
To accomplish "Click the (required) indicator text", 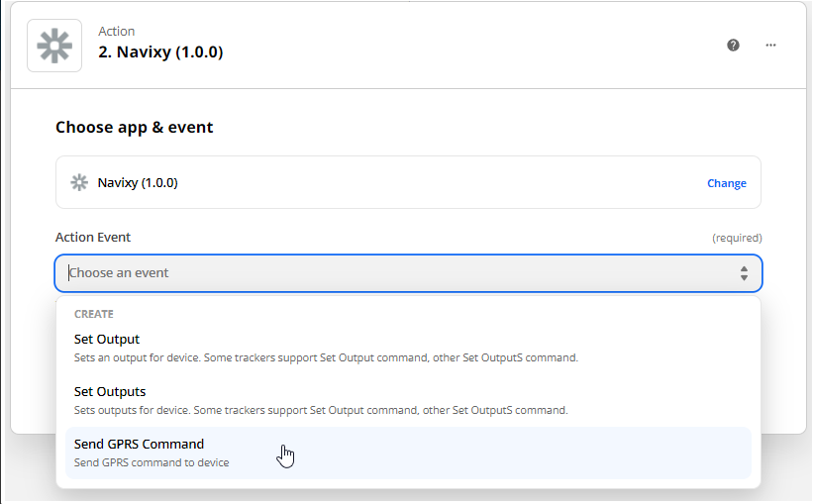I will click(737, 238).
